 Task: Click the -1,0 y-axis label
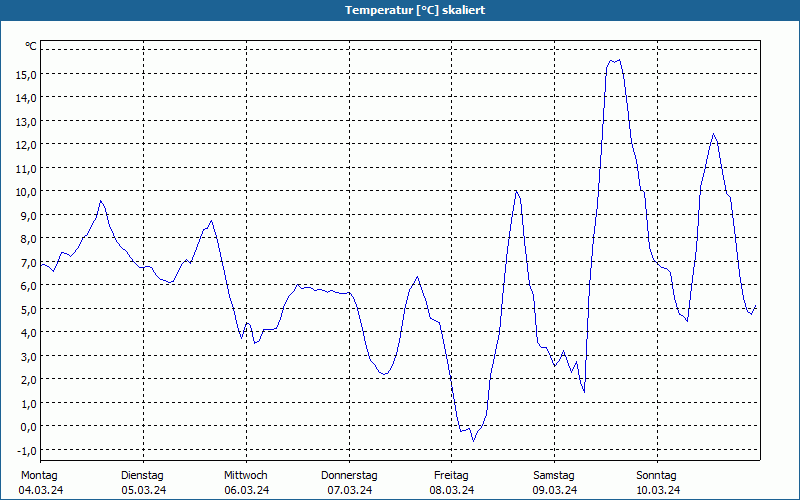(x=27, y=451)
